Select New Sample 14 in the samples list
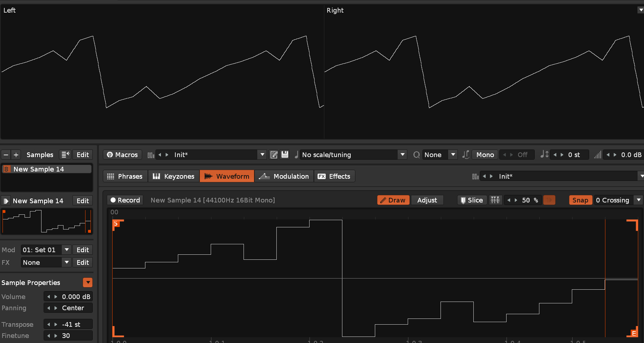Viewport: 644px width, 343px height. coord(47,169)
